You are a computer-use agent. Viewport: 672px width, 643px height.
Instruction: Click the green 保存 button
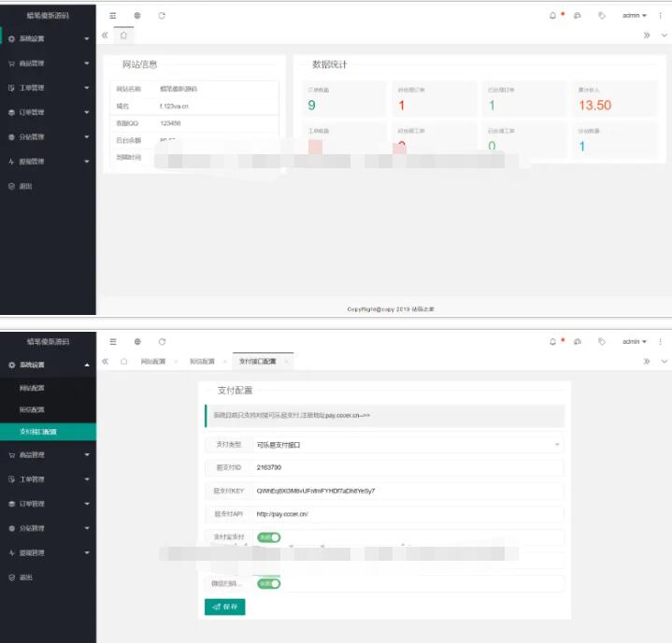[x=224, y=607]
